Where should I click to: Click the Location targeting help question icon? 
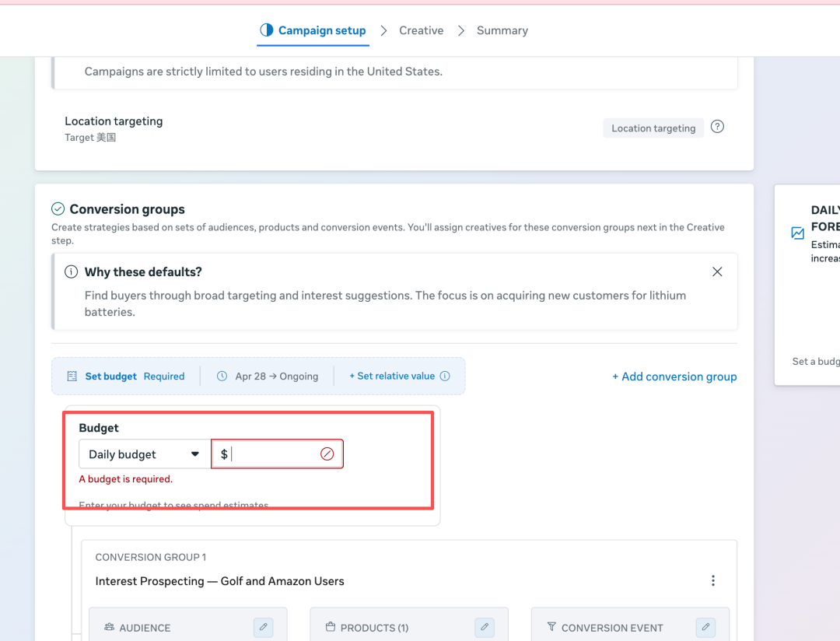(717, 127)
